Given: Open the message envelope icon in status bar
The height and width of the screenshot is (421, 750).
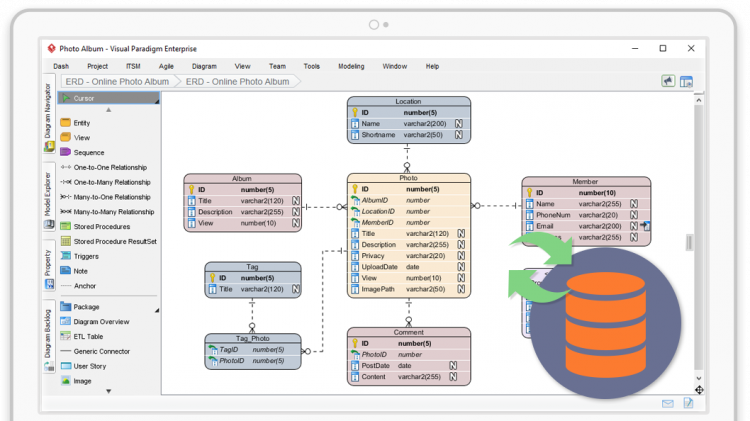Looking at the screenshot, I should click(667, 404).
